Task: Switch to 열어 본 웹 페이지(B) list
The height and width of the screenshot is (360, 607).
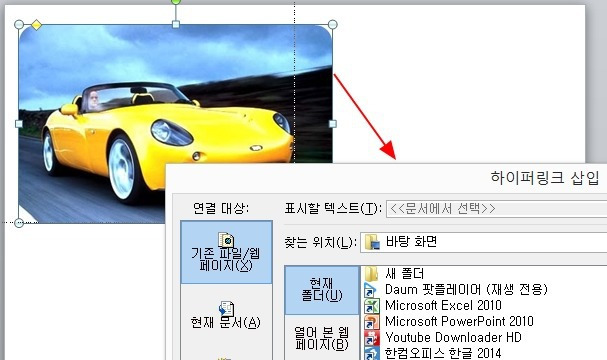Action: point(322,338)
